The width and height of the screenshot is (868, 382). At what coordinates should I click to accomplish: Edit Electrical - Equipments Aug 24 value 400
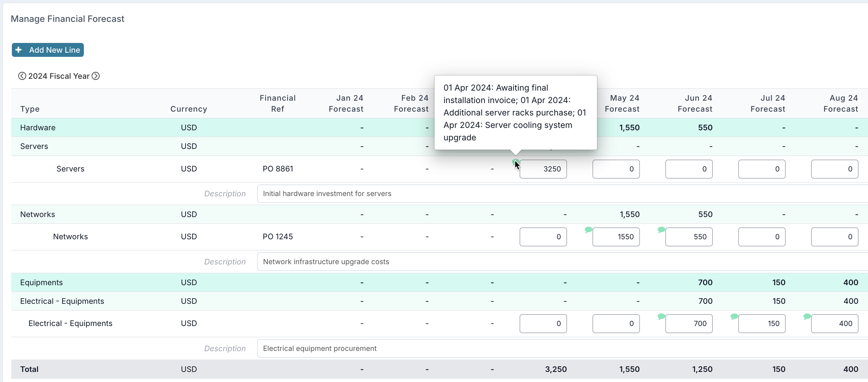(834, 323)
